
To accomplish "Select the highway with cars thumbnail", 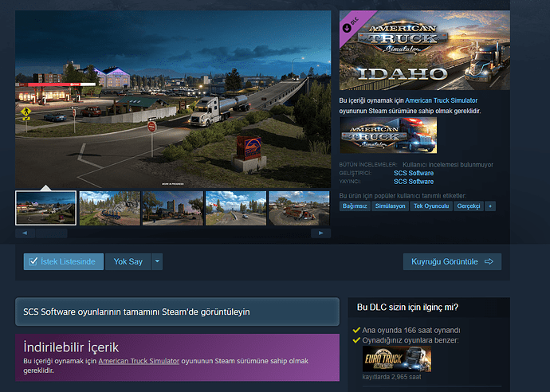I will point(236,208).
